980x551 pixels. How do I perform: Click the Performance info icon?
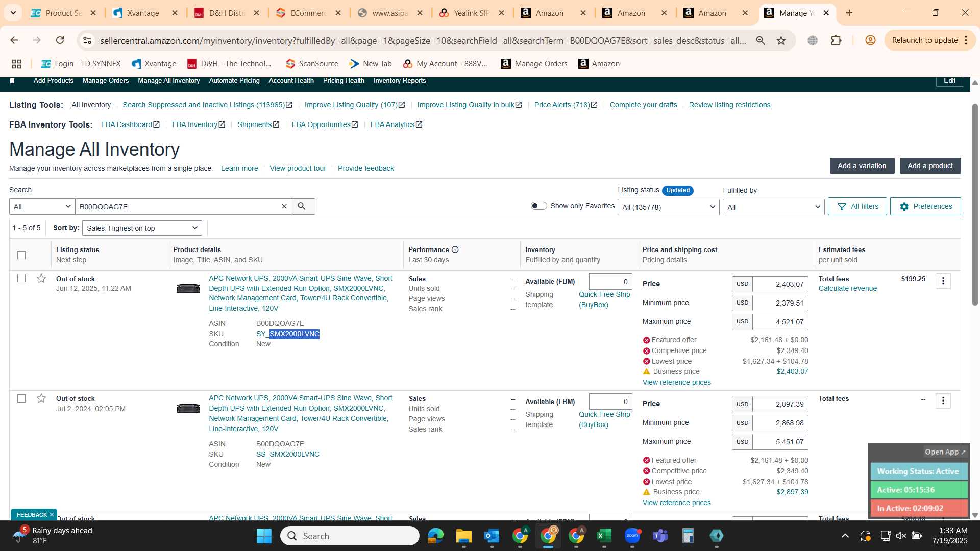pyautogui.click(x=455, y=249)
